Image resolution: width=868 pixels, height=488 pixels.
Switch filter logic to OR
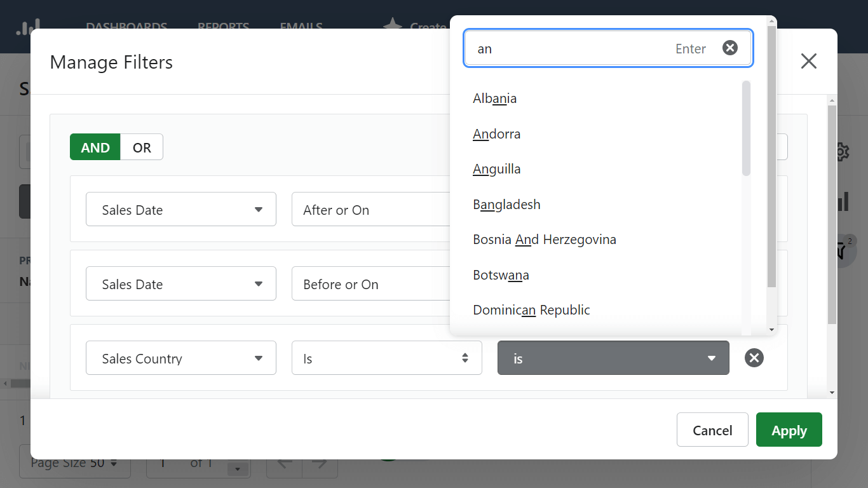pos(142,147)
